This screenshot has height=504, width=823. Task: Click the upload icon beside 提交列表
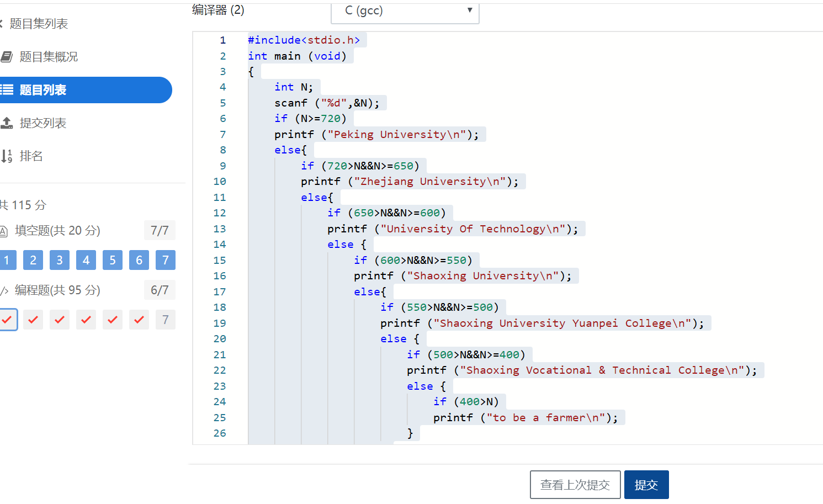[x=7, y=123]
